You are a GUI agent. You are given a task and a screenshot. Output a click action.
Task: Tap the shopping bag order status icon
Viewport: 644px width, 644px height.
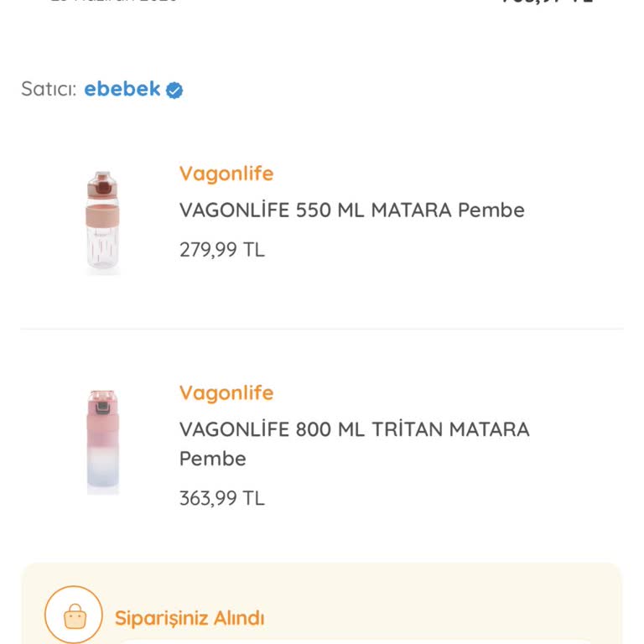(74, 615)
